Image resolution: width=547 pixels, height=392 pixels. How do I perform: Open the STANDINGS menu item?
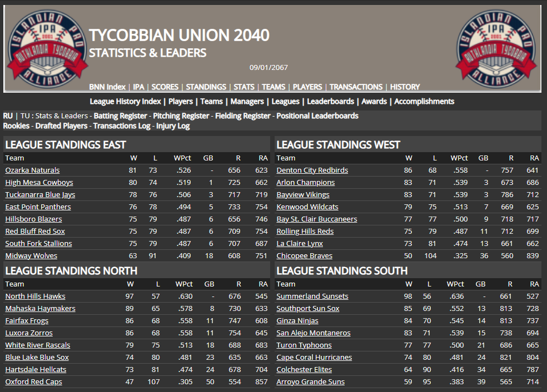(x=206, y=87)
